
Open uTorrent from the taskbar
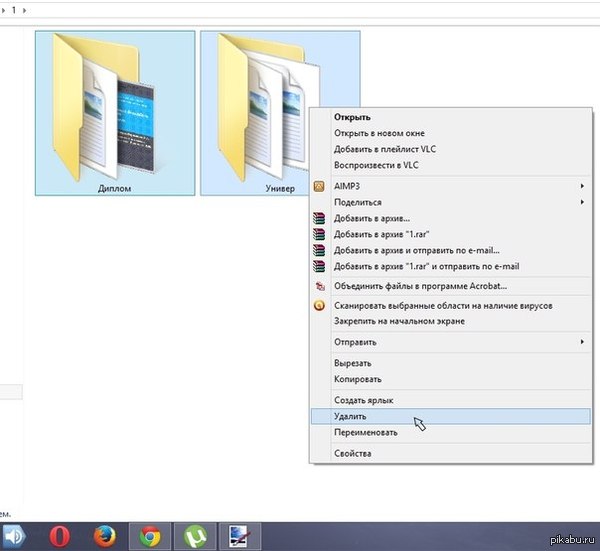[195, 536]
